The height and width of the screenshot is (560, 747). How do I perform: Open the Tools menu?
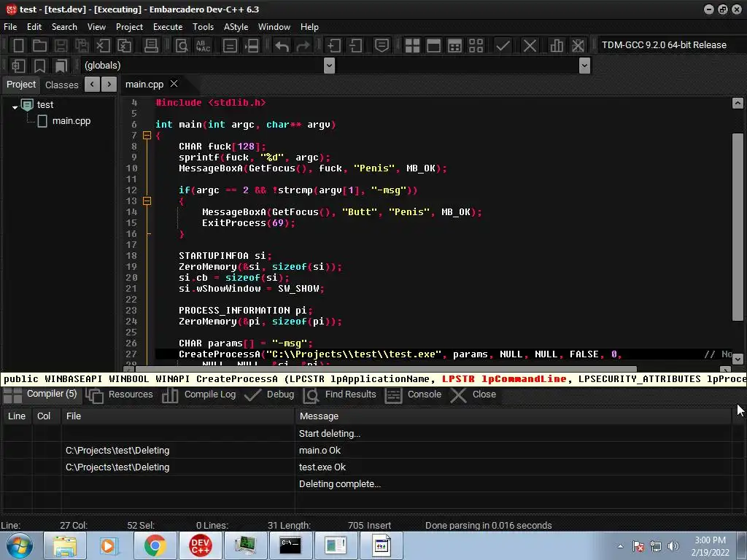coord(203,27)
